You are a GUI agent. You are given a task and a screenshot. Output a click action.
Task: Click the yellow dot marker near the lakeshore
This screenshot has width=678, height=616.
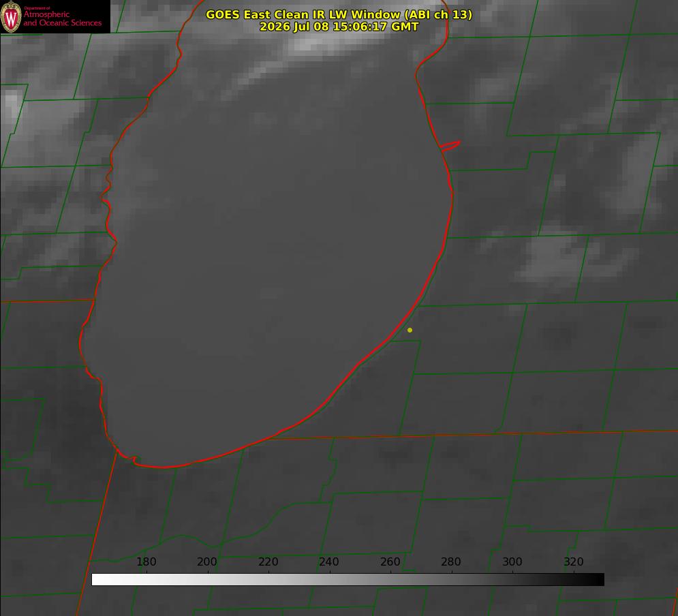[x=410, y=330]
